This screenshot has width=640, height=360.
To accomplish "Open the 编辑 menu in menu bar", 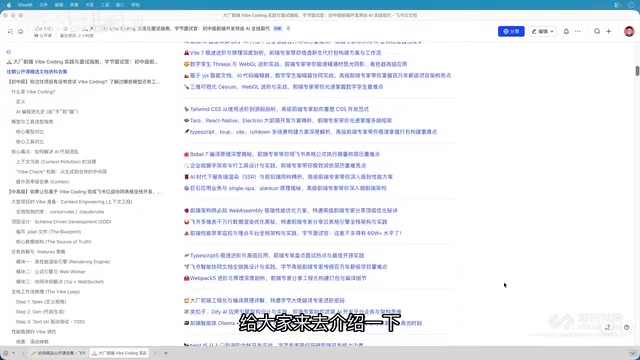I will [59, 5].
